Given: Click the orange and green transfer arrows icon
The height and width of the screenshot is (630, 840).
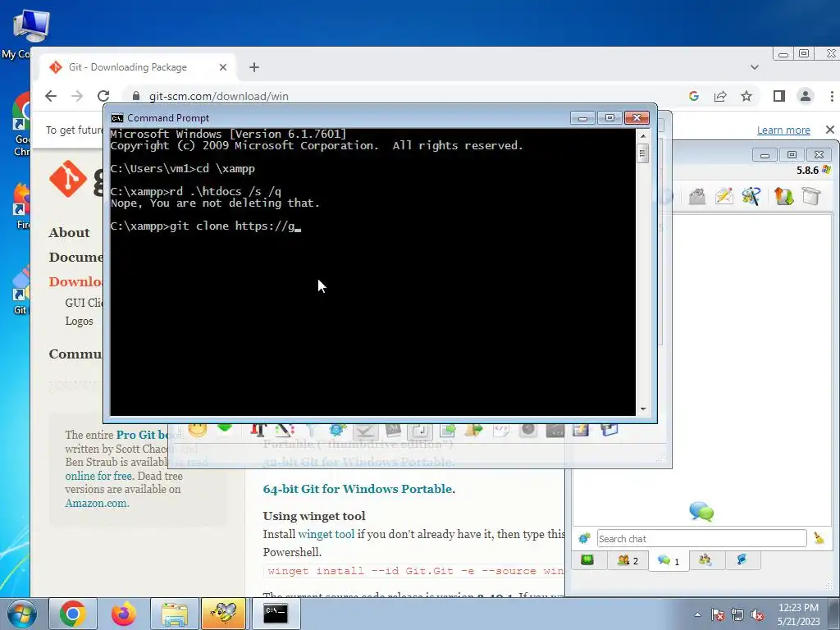Looking at the screenshot, I should click(x=783, y=196).
